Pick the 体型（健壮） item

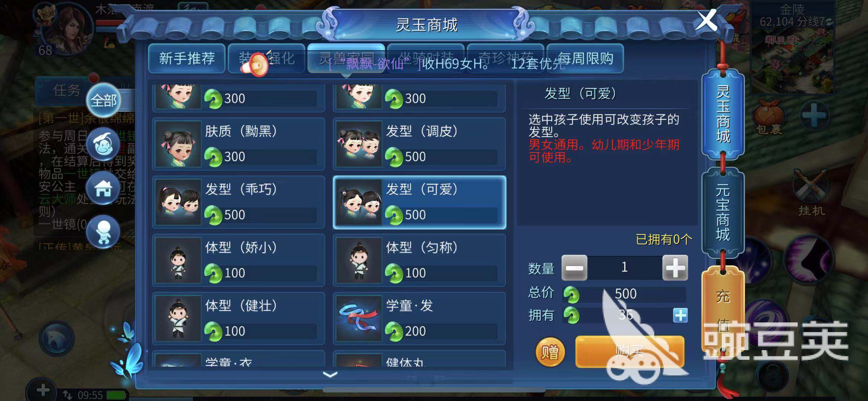click(x=239, y=319)
